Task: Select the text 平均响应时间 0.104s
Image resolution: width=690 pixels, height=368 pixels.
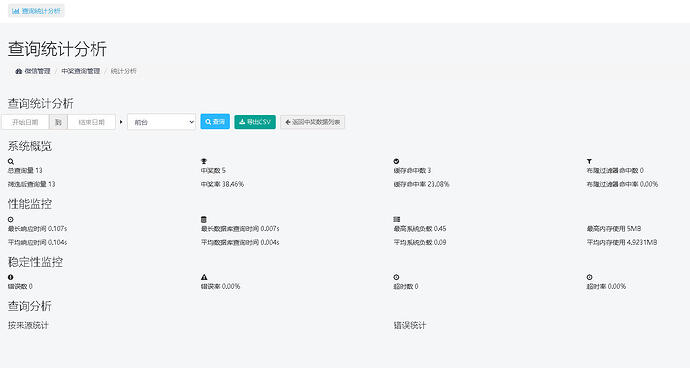Action: click(x=37, y=242)
